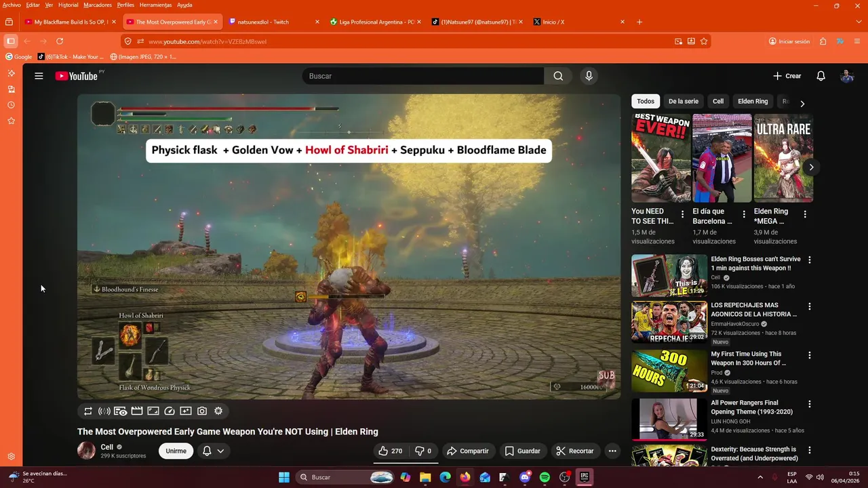Open the Cell channel avatar
Viewport: 868px width, 488px height.
(x=86, y=451)
